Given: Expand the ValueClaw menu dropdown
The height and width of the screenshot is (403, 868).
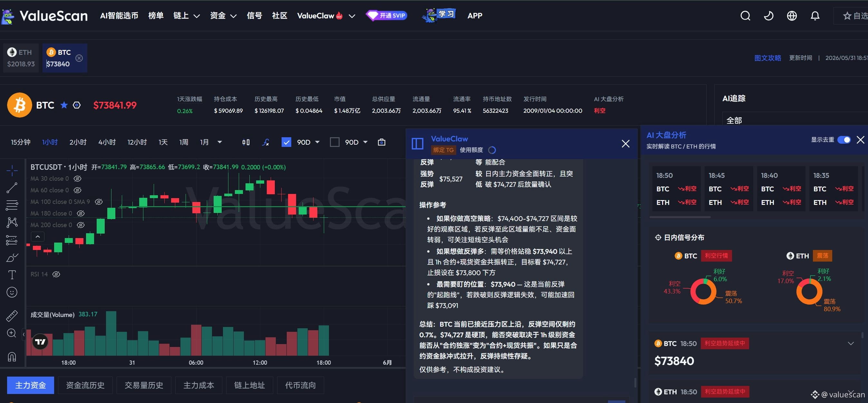Looking at the screenshot, I should (352, 16).
